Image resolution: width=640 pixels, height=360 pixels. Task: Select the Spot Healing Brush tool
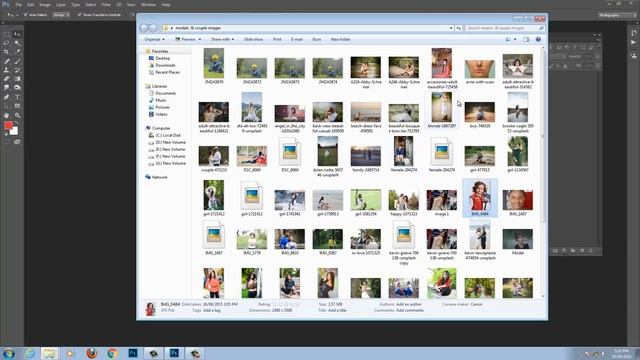(x=7, y=61)
